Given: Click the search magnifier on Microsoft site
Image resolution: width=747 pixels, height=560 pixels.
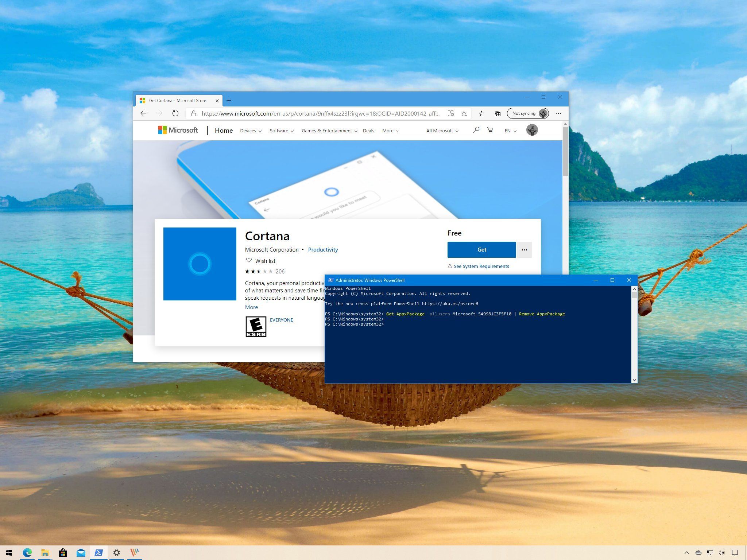Looking at the screenshot, I should point(476,130).
